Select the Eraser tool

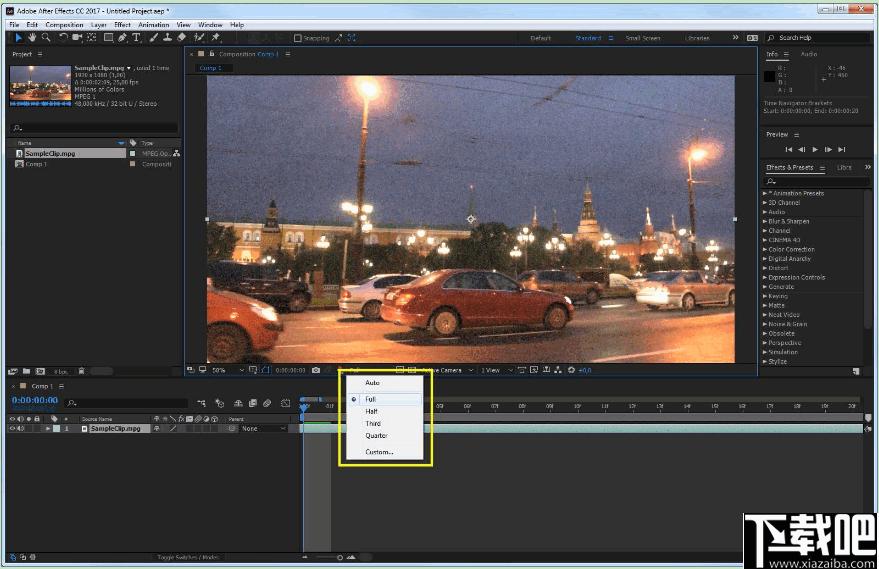181,38
